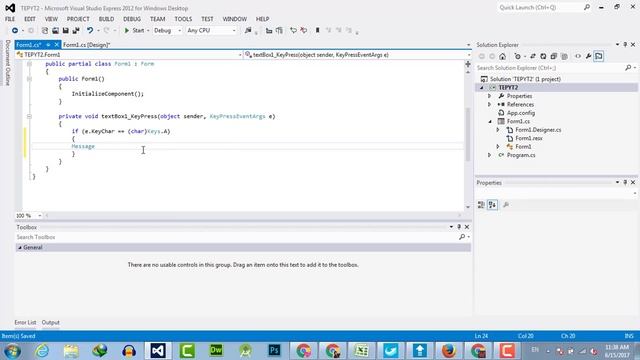Click the Solution Explorer Properties wrench icon
This screenshot has width=640, height=360.
tap(588, 56)
